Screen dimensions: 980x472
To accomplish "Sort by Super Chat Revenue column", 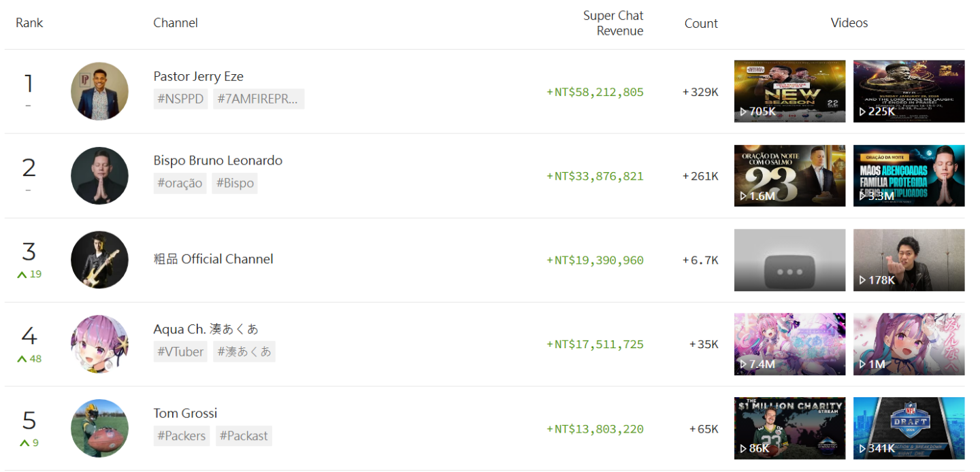I will tap(612, 23).
